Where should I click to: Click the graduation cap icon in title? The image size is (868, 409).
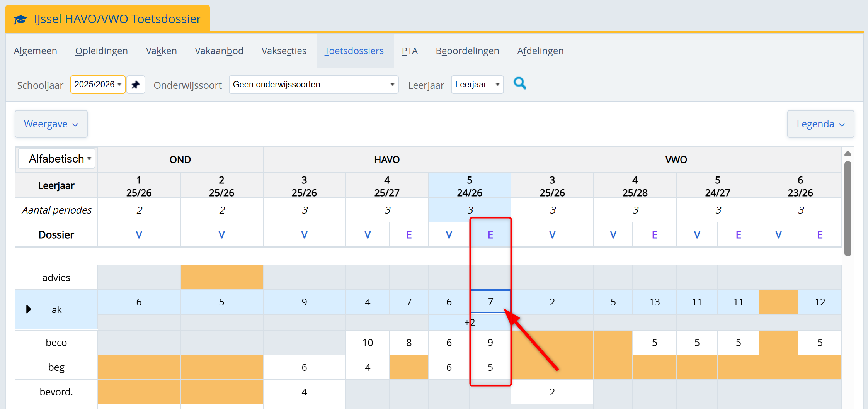(x=21, y=19)
